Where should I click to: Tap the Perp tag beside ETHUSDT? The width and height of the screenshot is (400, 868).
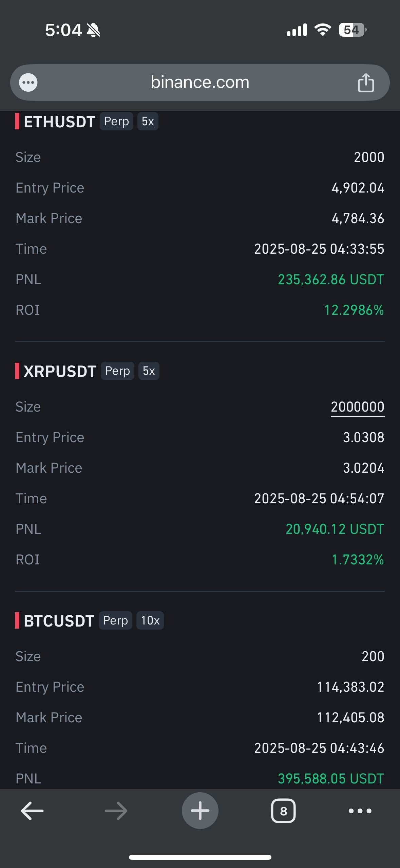pyautogui.click(x=116, y=122)
